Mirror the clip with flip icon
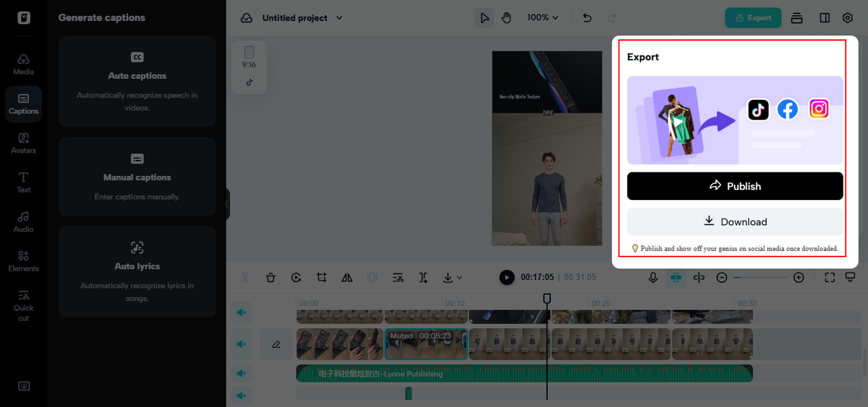The height and width of the screenshot is (407, 868). click(347, 277)
